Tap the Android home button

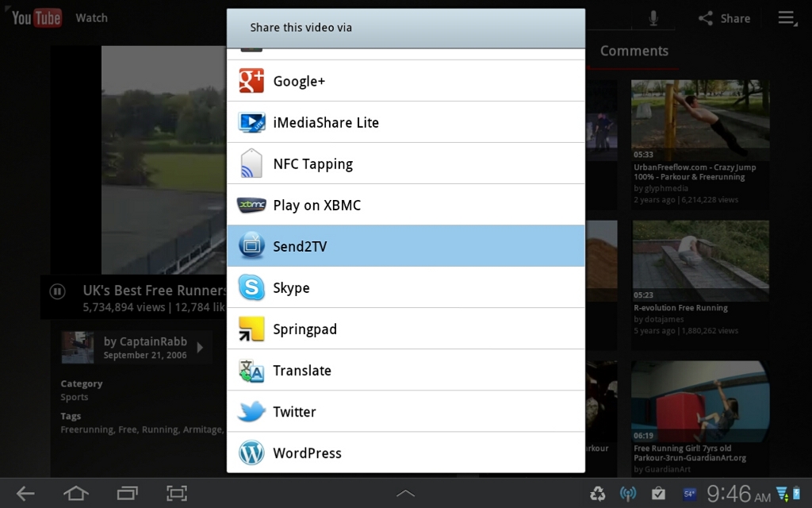tap(76, 494)
